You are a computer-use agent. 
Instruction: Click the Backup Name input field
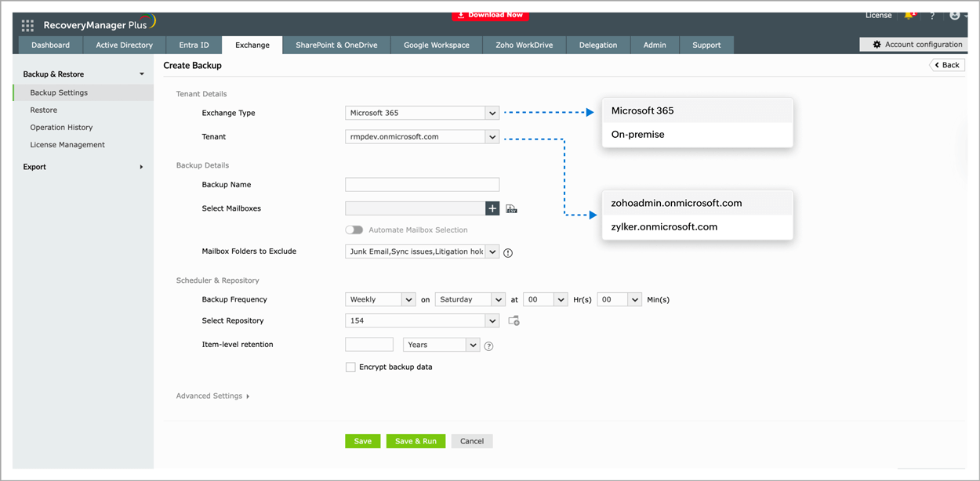[x=422, y=185]
